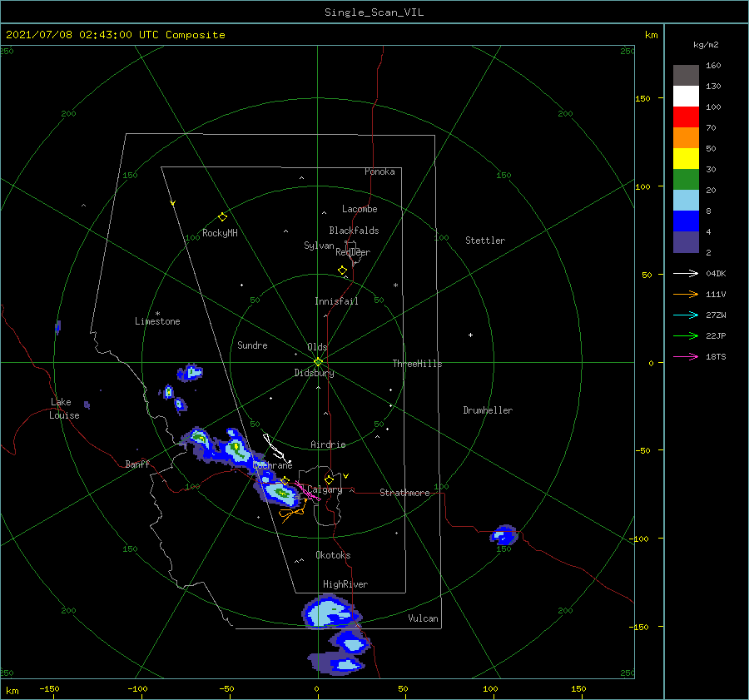Click the Stettler label
The height and width of the screenshot is (700, 749).
click(x=485, y=241)
